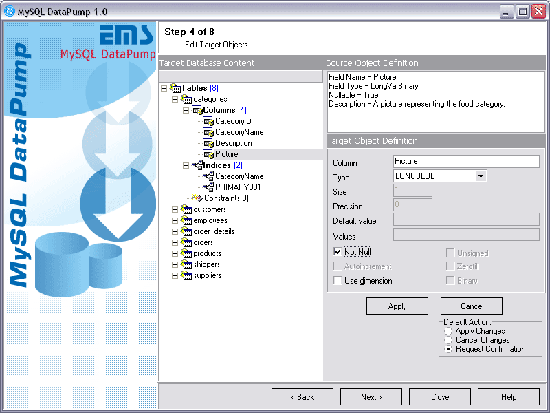
Task: Select the order_details table label
Action: pos(214,231)
